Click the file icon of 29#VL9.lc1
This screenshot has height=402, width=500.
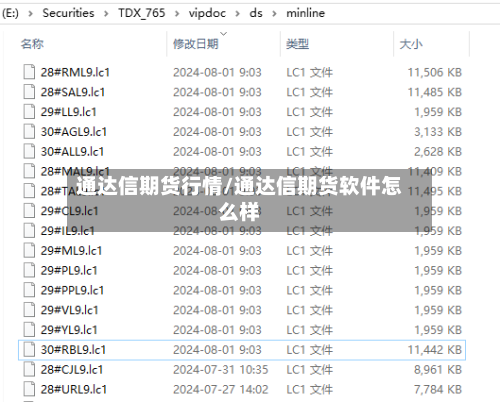click(x=29, y=310)
